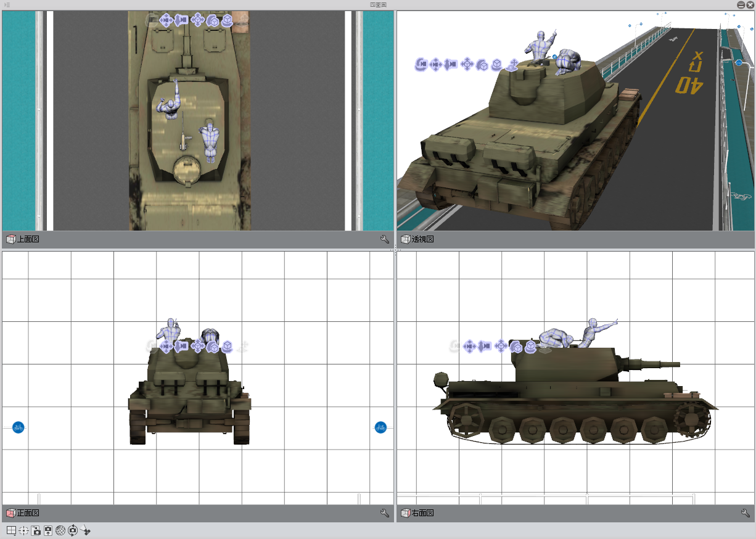Click the 右面図 view label
This screenshot has width=756, height=539.
(x=422, y=512)
